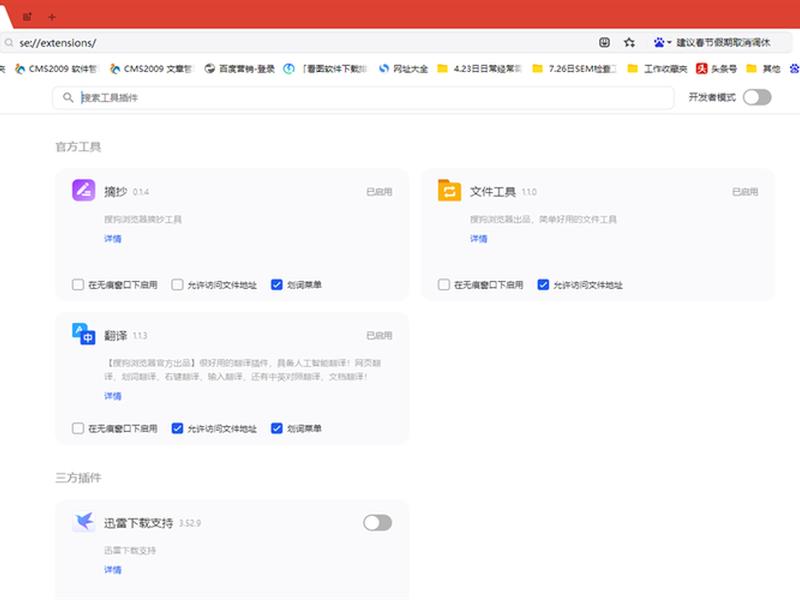Open 详情 link under 翻译
The width and height of the screenshot is (800, 600).
(x=113, y=396)
